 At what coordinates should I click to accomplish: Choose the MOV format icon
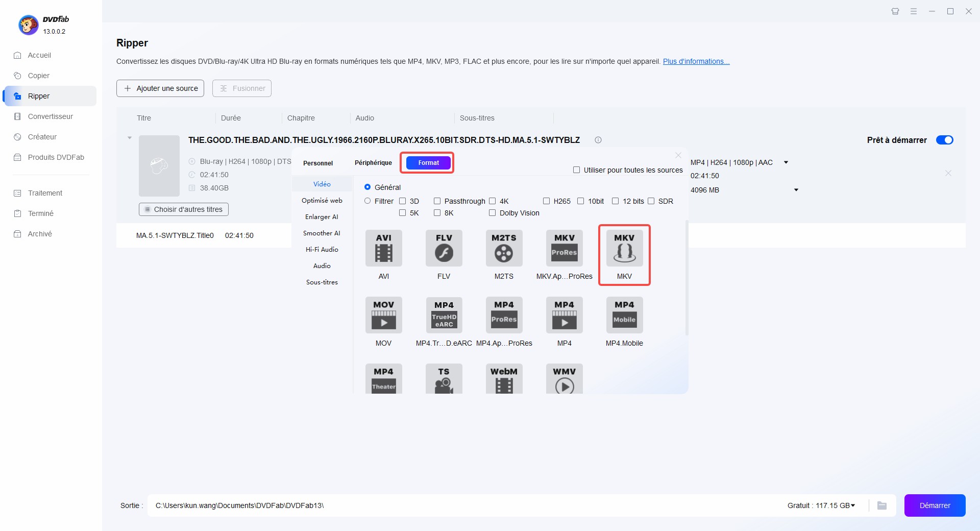pyautogui.click(x=383, y=315)
